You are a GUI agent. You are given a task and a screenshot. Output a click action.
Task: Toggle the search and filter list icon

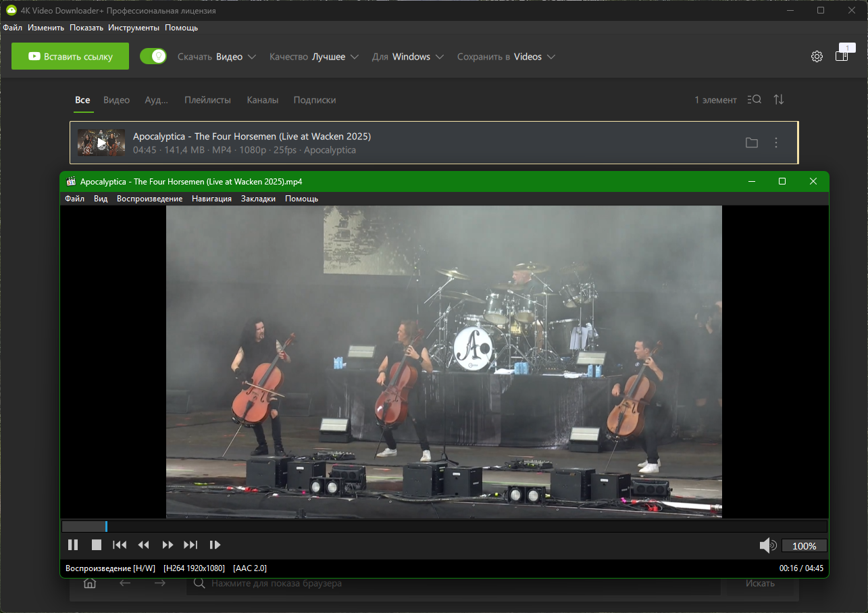pyautogui.click(x=755, y=99)
